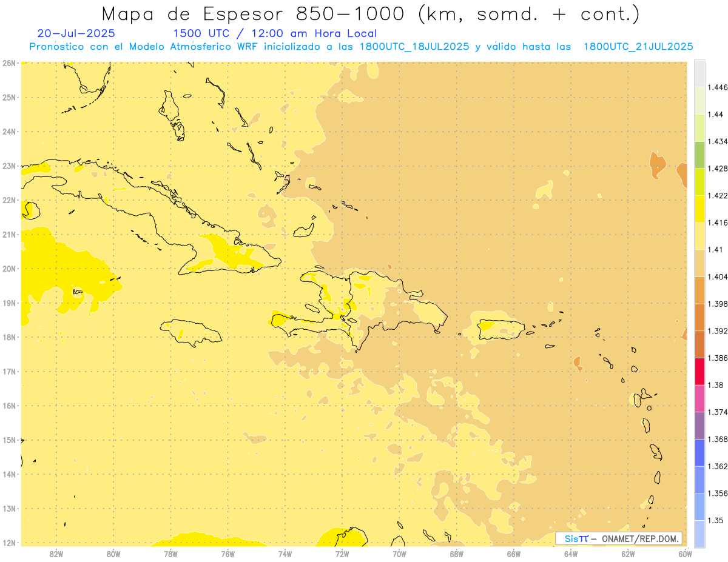
Task: Pick the yellow-green legend band 1.422–1.428
Action: tap(699, 182)
